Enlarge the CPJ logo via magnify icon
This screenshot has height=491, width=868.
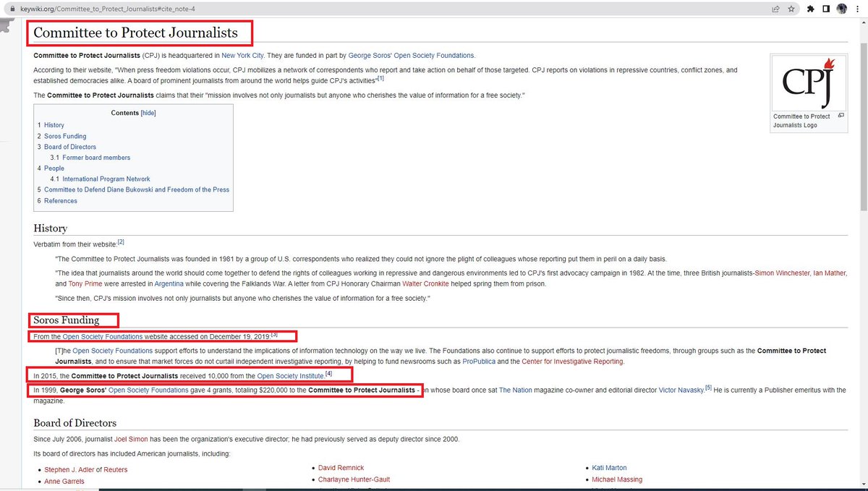pyautogui.click(x=841, y=116)
